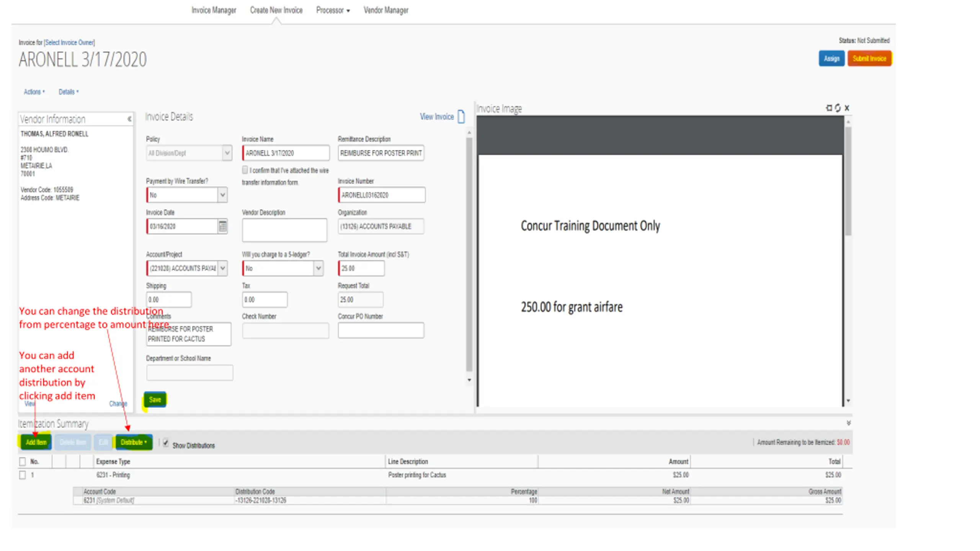
Task: Click 'Poster printing for Cactus' description
Action: 417,475
